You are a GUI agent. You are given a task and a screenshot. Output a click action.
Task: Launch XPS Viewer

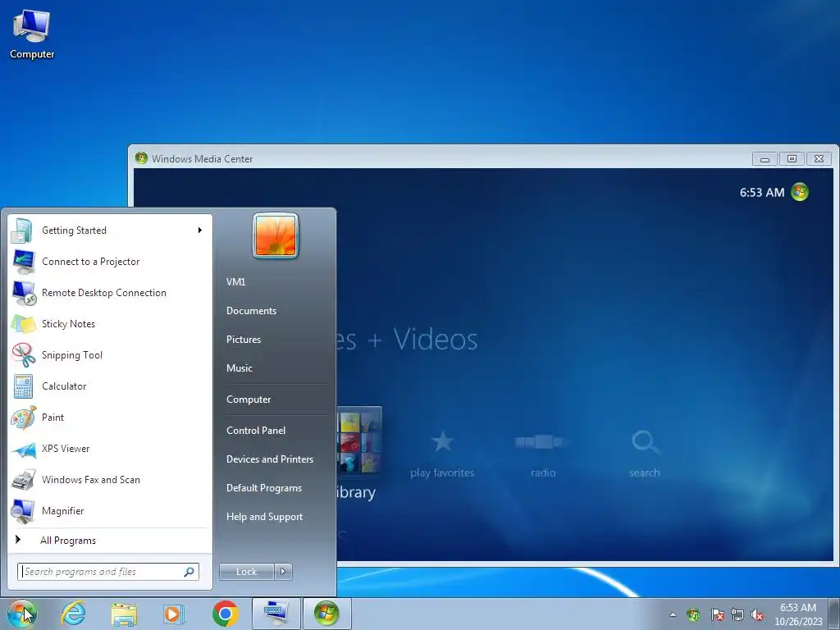[x=110, y=449]
